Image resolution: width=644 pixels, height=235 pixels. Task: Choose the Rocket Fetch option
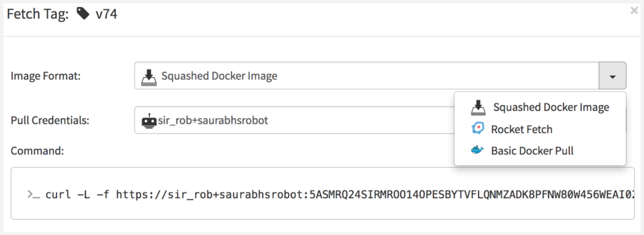521,129
